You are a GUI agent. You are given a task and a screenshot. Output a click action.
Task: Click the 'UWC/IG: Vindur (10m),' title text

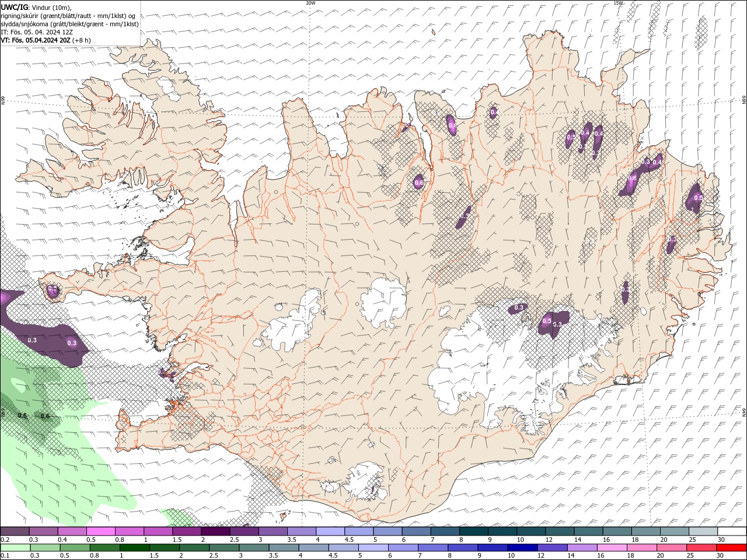[36, 7]
